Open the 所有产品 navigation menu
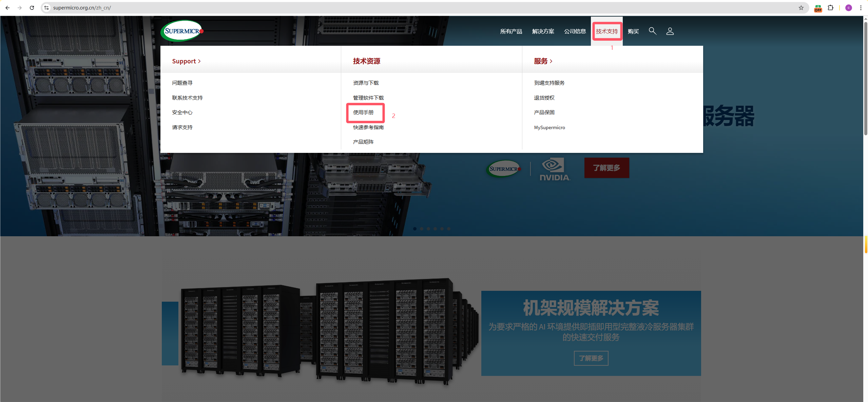This screenshot has height=402, width=868. tap(511, 32)
